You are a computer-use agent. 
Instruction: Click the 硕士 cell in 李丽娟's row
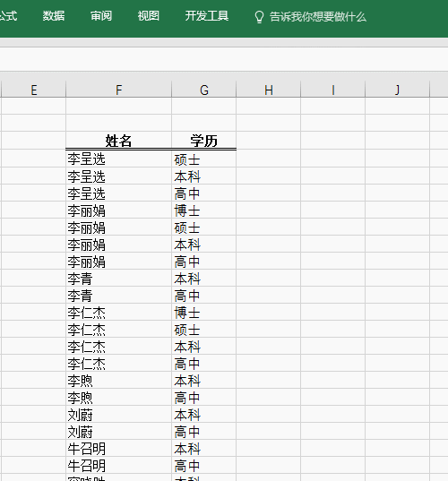(204, 227)
